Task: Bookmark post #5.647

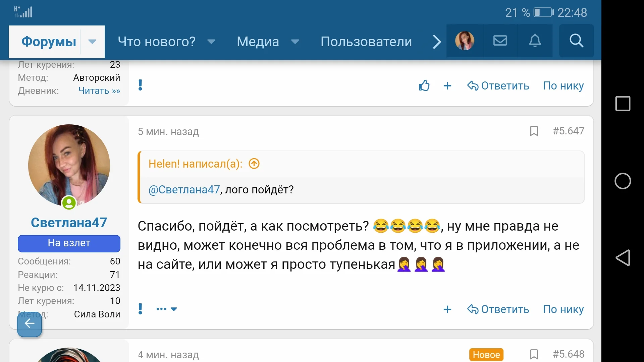Action: coord(534,131)
